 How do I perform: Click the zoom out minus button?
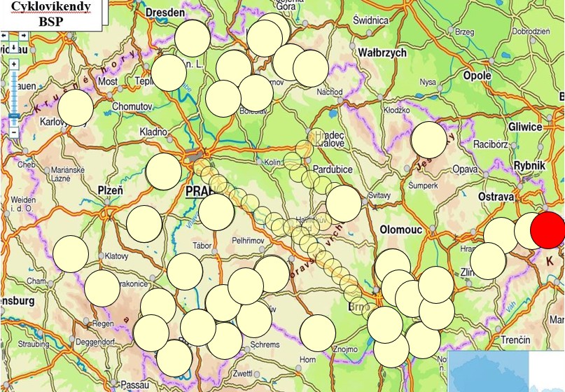[13, 132]
